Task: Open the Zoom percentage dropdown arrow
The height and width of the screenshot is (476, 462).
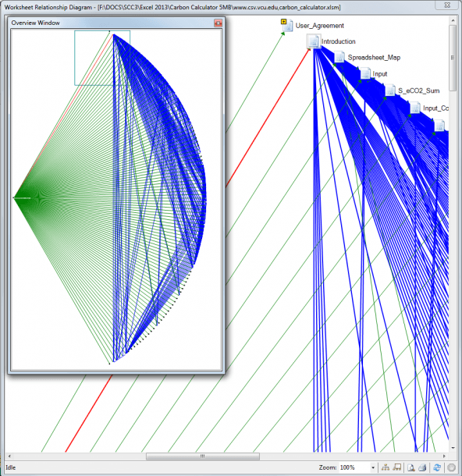Action: point(373,467)
